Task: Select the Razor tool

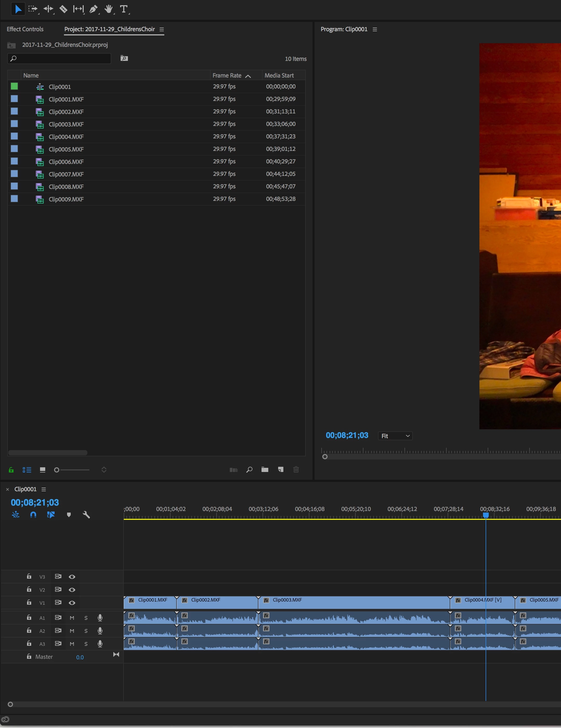Action: (x=63, y=9)
